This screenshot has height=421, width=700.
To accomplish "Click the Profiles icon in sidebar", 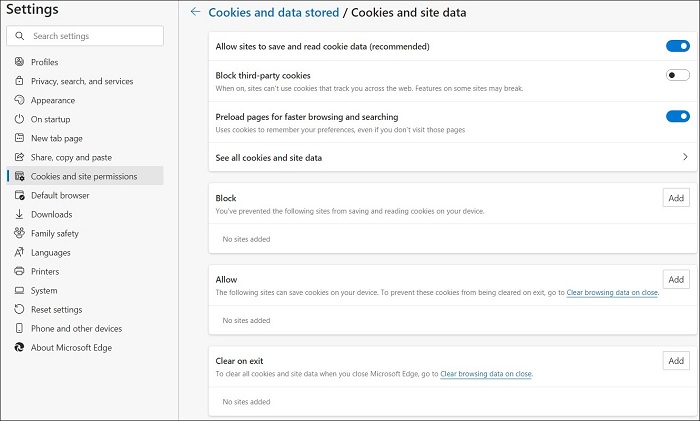I will point(19,62).
